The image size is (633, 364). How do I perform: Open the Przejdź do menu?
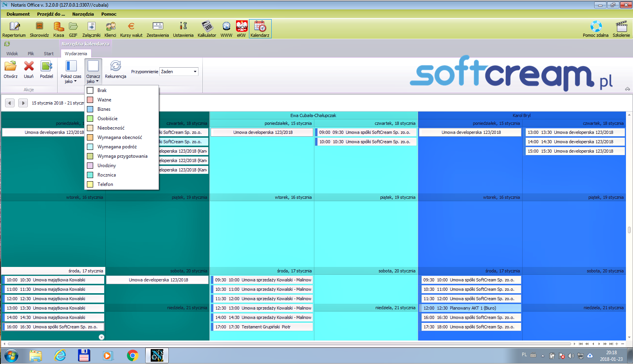[51, 14]
